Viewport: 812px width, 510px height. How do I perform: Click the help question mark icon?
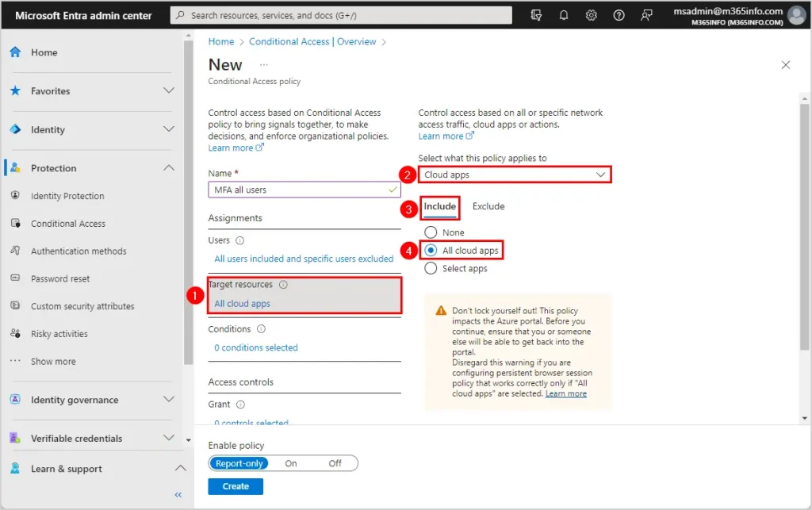coord(619,15)
